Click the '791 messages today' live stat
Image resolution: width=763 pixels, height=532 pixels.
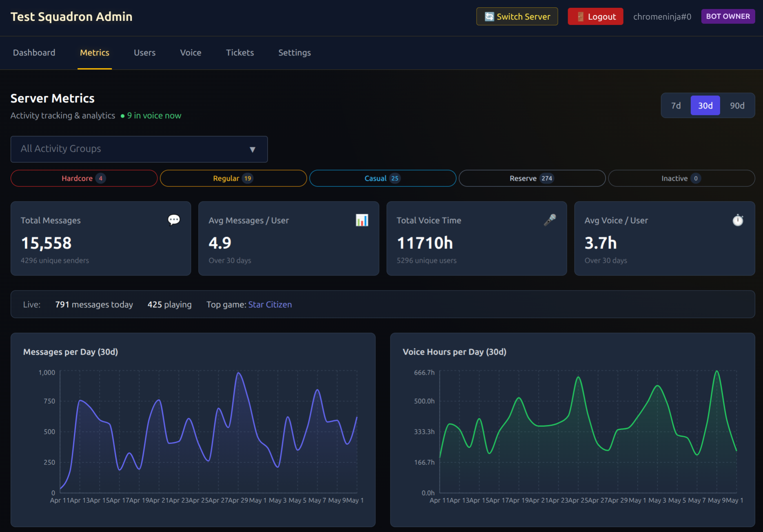(94, 304)
